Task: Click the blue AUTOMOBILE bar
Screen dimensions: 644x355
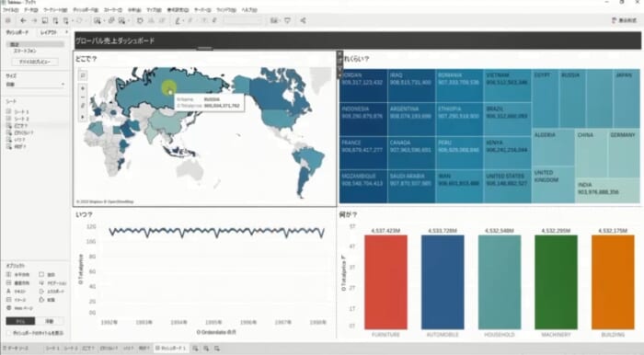Action: point(443,282)
